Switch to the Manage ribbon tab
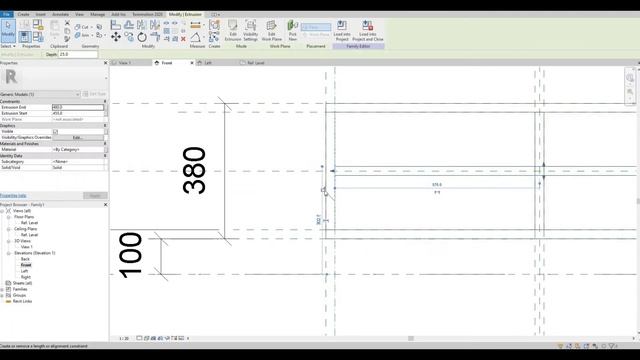 (97, 14)
